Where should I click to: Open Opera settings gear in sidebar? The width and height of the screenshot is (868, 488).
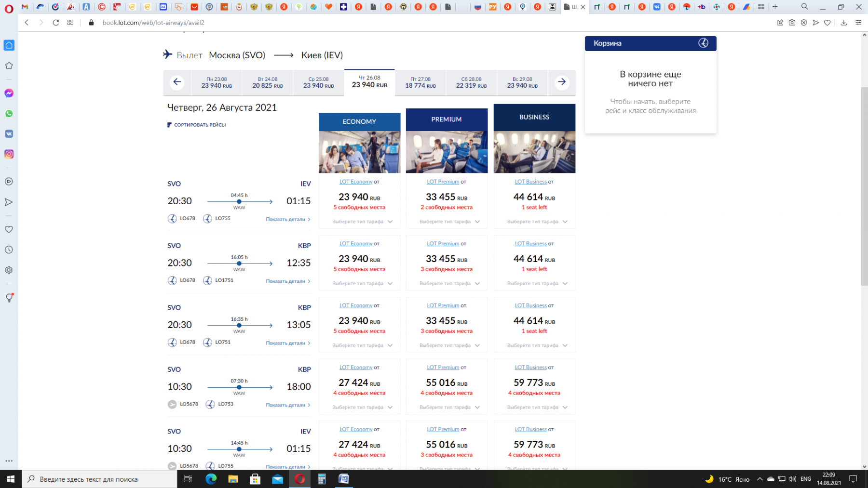pyautogui.click(x=9, y=270)
